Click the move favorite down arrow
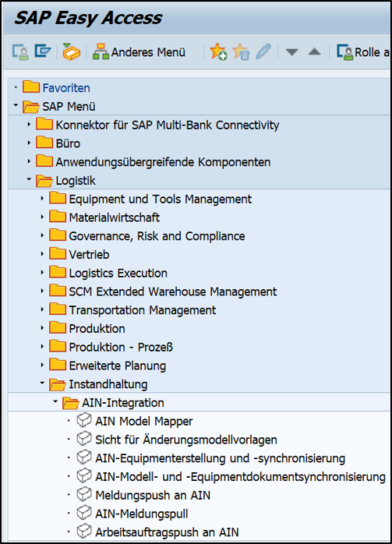The height and width of the screenshot is (544, 392). [x=291, y=52]
